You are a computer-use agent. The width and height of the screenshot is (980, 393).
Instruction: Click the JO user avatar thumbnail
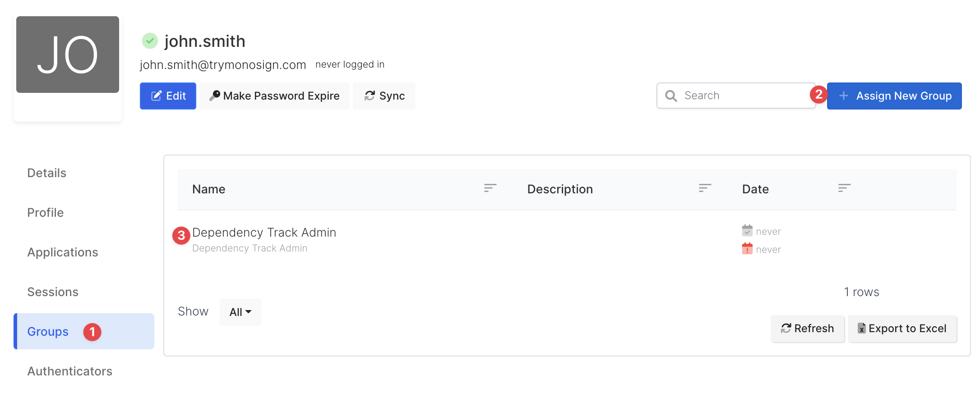pyautogui.click(x=68, y=55)
